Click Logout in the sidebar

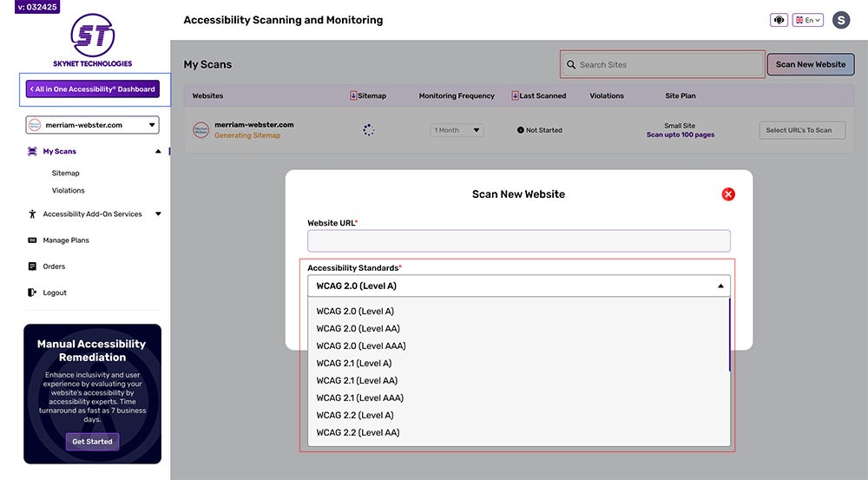coord(54,293)
